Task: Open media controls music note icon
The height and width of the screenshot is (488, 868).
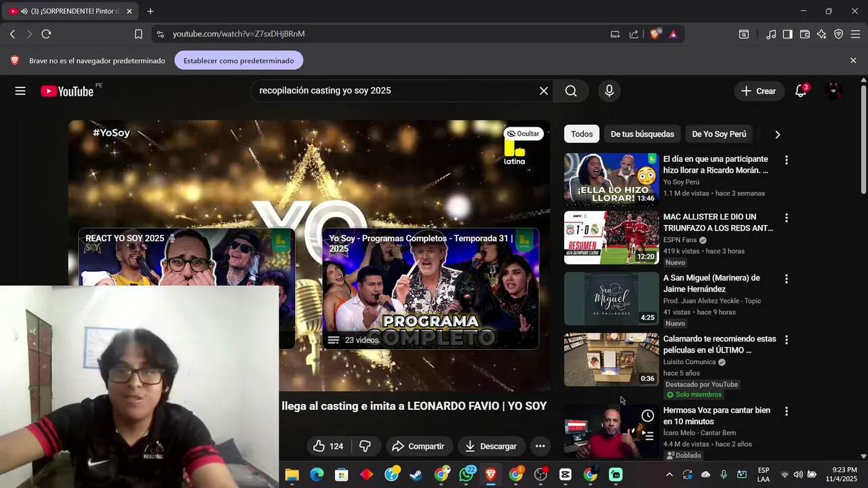Action: (771, 34)
